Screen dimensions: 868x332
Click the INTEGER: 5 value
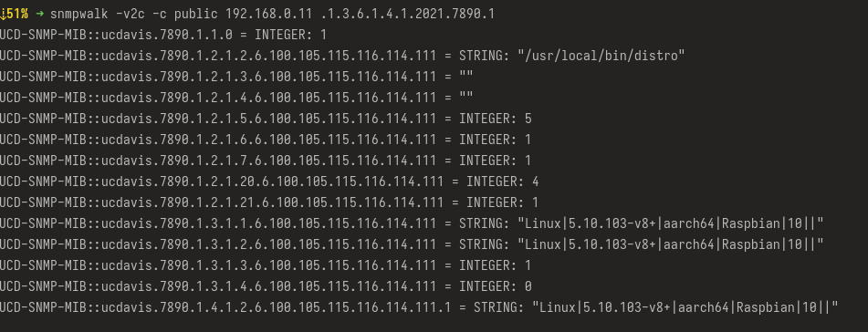[496, 119]
